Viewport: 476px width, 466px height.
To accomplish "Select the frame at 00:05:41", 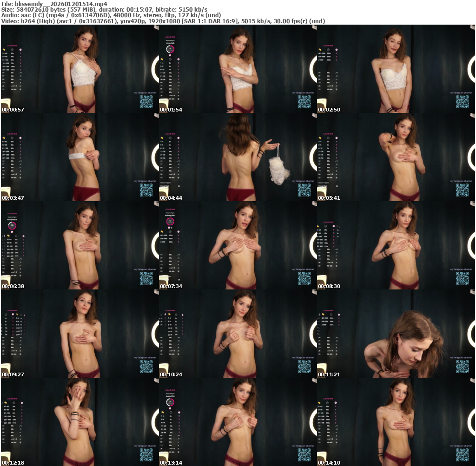I will click(x=396, y=157).
